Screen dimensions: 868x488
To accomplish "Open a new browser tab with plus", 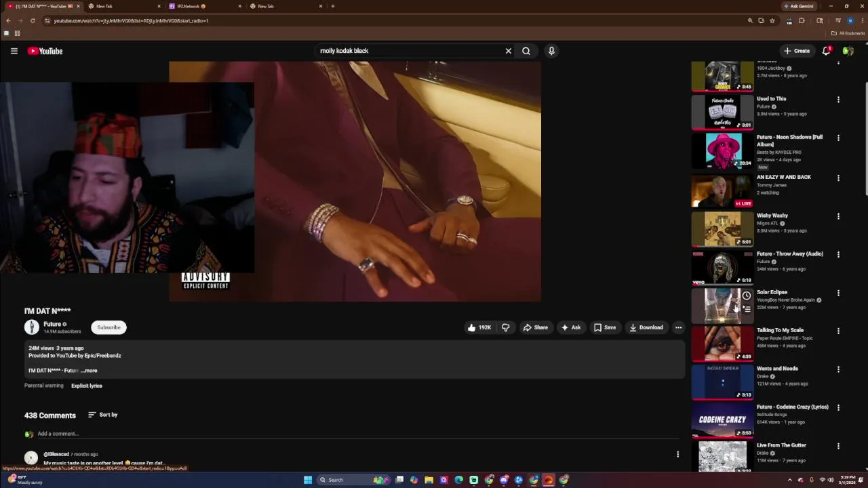I will click(332, 6).
